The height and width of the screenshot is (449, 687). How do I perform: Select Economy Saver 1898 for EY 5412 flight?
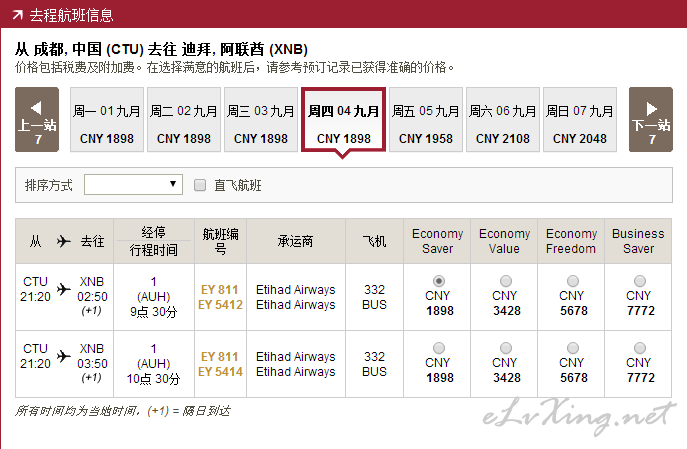point(439,280)
